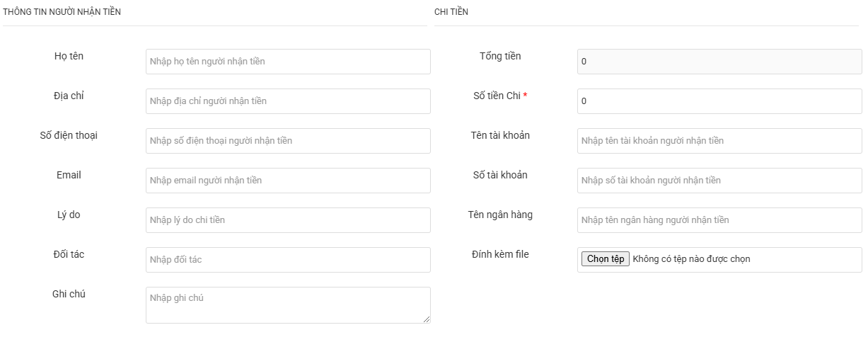Click the 'THÔNG TIN NGƯỜI NHẬN TIỀN' section header
The width and height of the screenshot is (868, 342).
pyautogui.click(x=62, y=12)
